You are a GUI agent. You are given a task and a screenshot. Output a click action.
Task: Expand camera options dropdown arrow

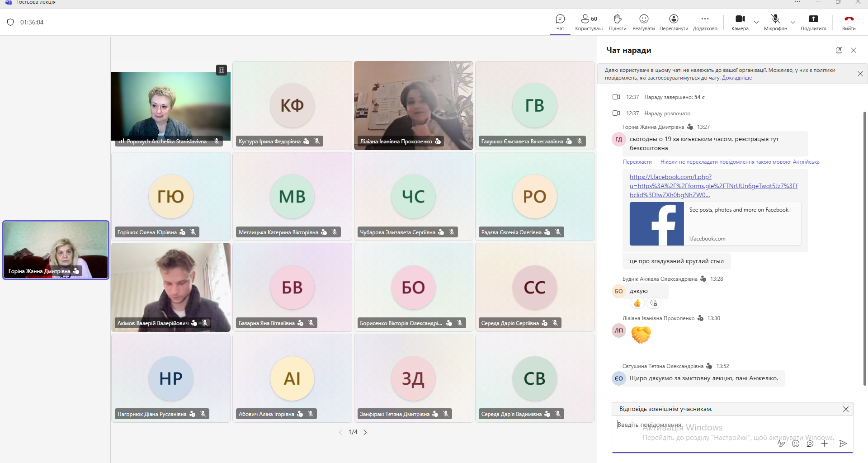pyautogui.click(x=756, y=22)
